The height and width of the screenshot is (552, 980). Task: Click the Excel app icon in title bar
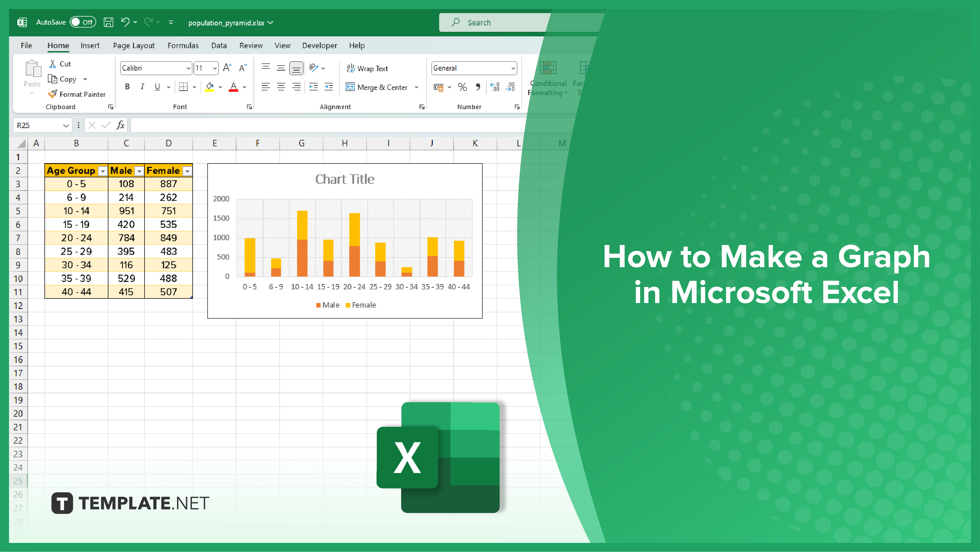coord(22,22)
